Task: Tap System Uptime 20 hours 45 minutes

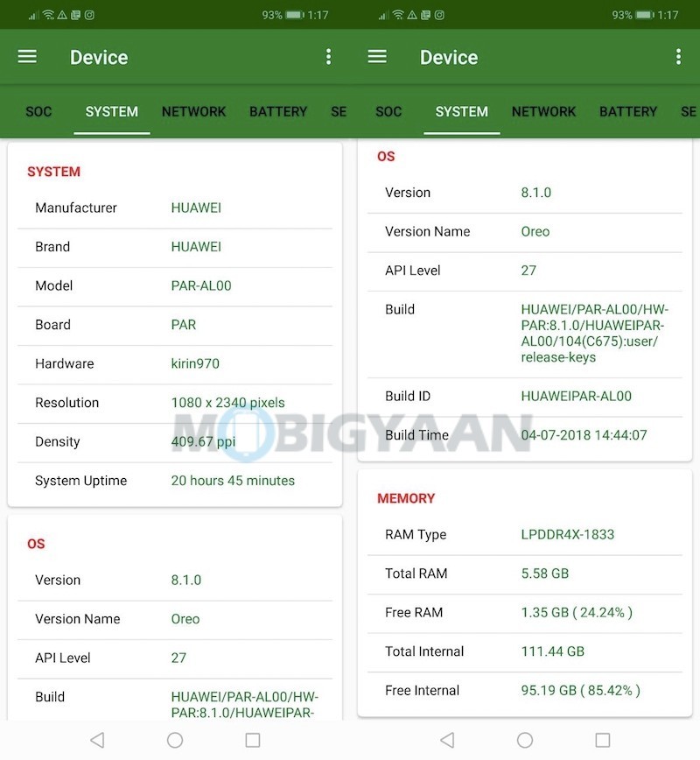Action: pos(233,481)
